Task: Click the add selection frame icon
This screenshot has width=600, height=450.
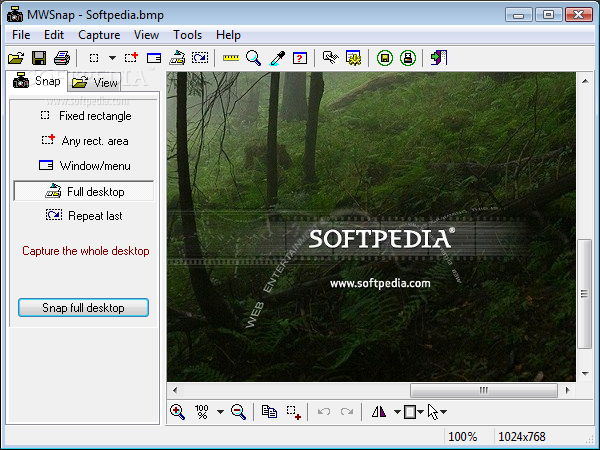Action: [x=293, y=412]
